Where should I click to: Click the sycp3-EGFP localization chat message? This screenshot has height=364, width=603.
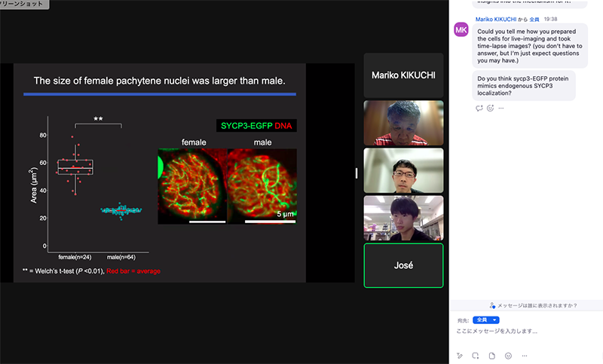[x=524, y=86]
